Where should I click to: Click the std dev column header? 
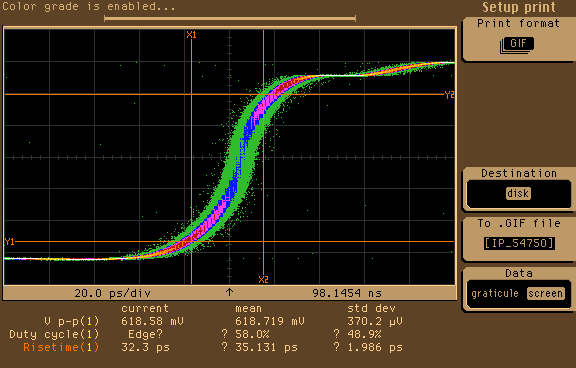371,309
